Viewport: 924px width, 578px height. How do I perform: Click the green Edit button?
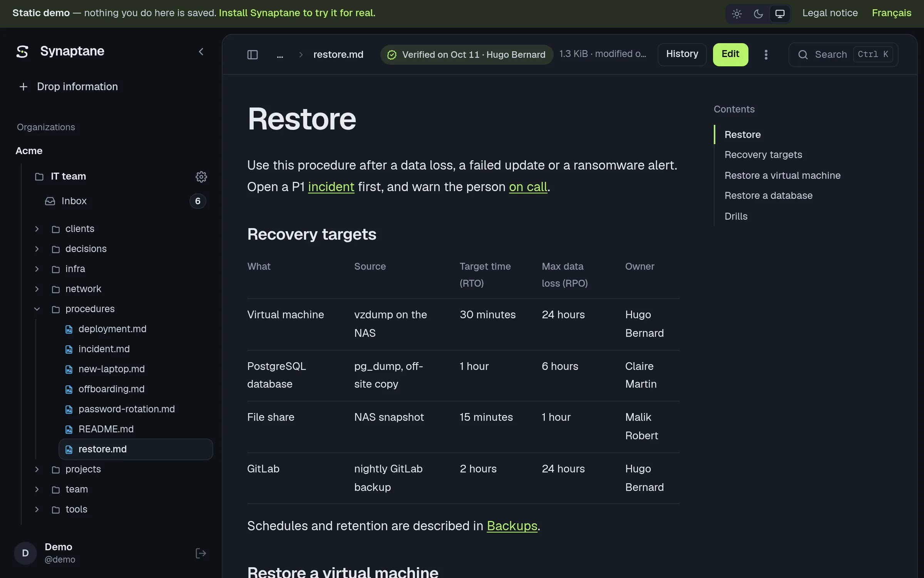730,54
